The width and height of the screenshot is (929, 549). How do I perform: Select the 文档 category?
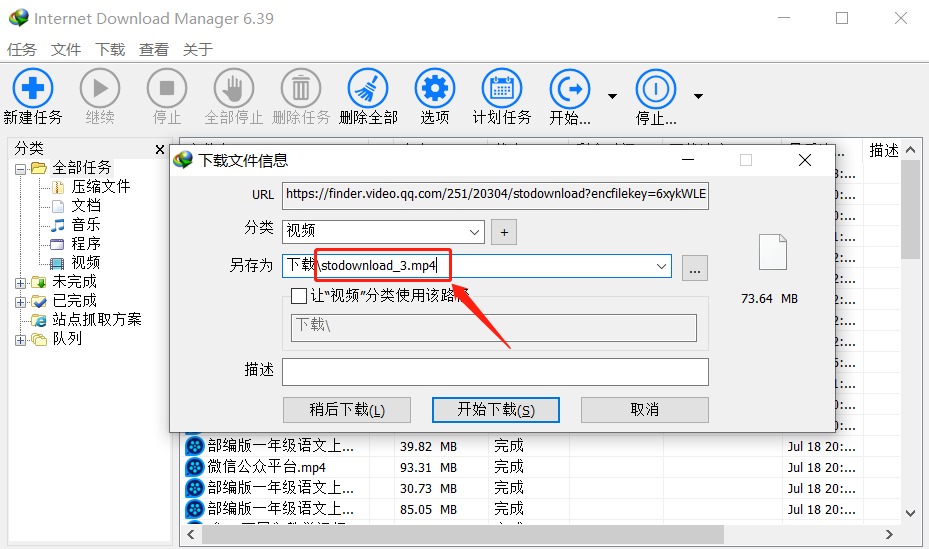pos(86,206)
